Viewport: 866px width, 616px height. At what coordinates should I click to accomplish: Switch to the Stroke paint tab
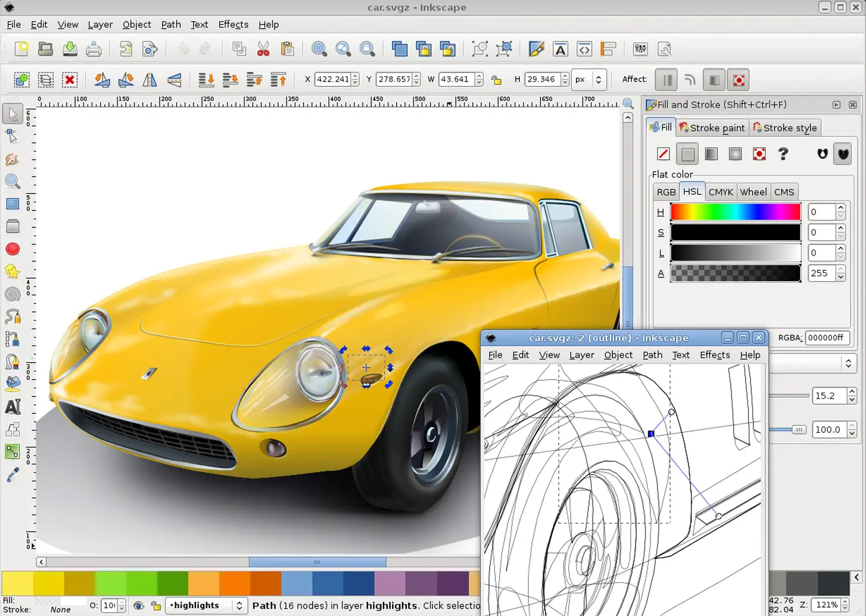pos(712,127)
